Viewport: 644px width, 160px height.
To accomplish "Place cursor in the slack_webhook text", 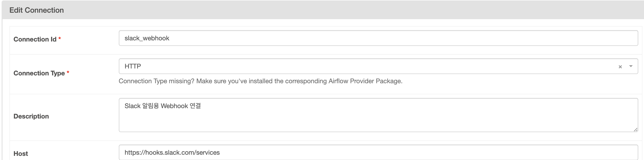I will click(147, 38).
